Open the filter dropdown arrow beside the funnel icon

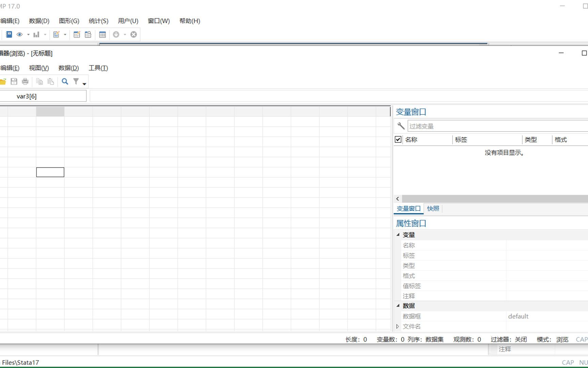(84, 83)
